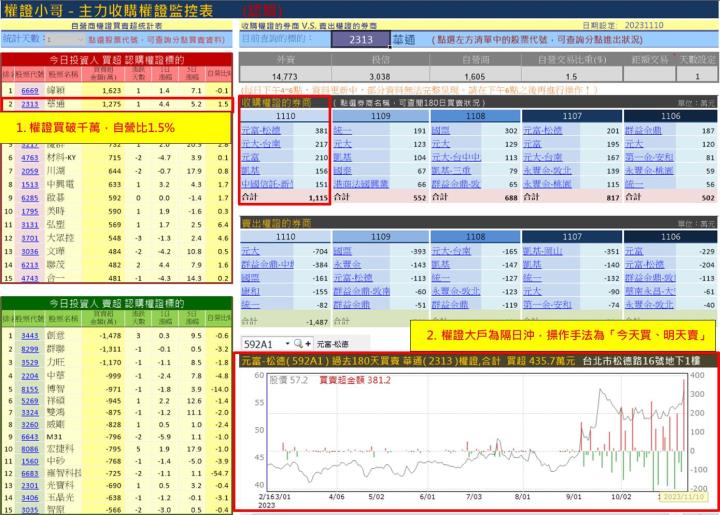
Task: Open stock code link 3131
Action: [30, 225]
